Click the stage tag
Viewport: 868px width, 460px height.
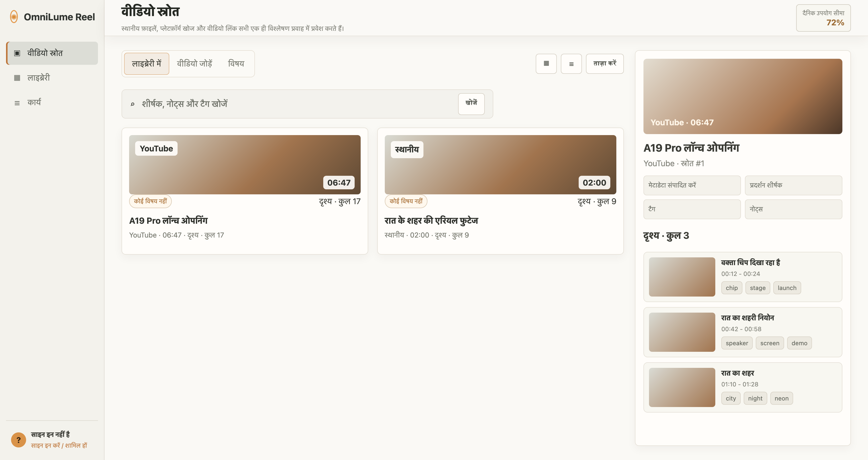coord(757,288)
